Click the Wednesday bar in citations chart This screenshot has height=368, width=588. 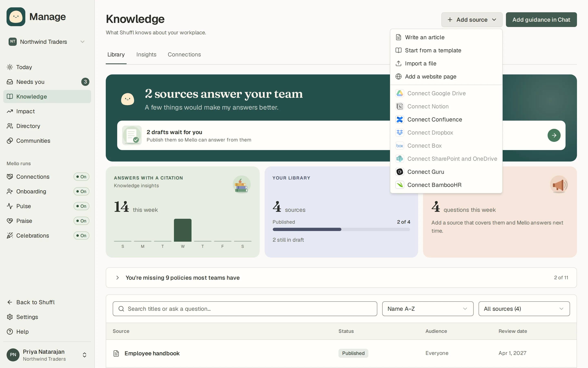coord(183,230)
